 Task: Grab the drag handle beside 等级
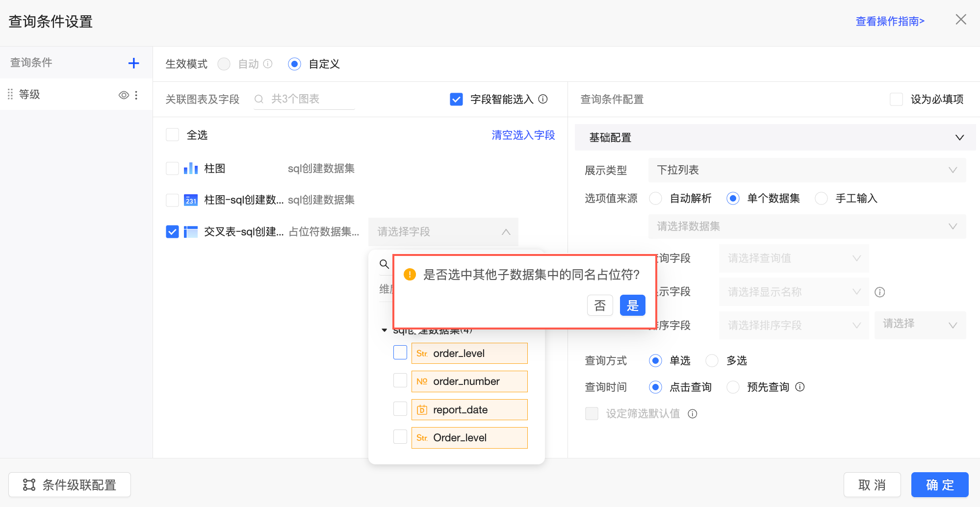tap(10, 95)
